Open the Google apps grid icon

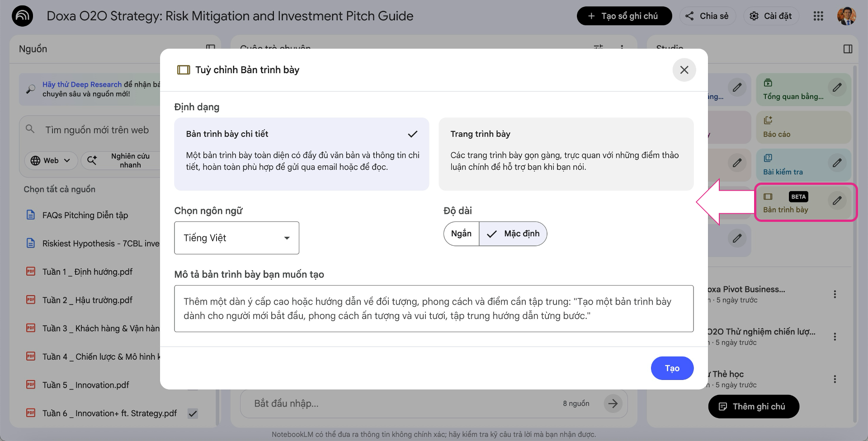(818, 16)
